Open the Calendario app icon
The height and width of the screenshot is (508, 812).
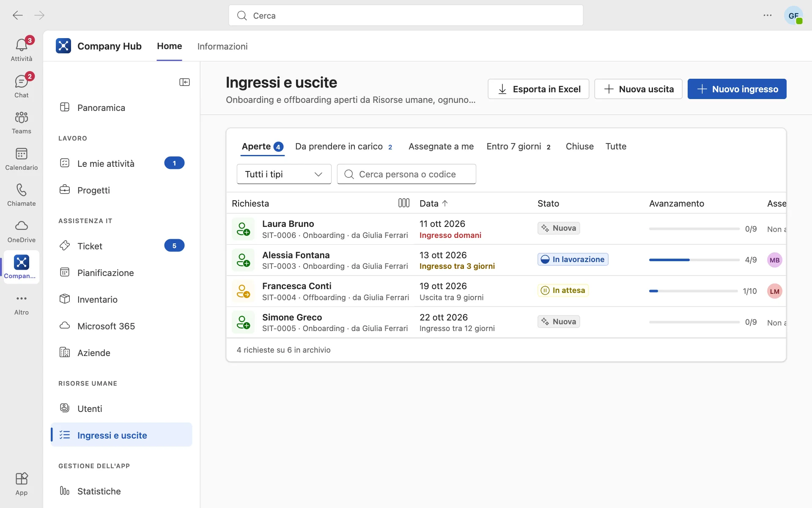[22, 158]
